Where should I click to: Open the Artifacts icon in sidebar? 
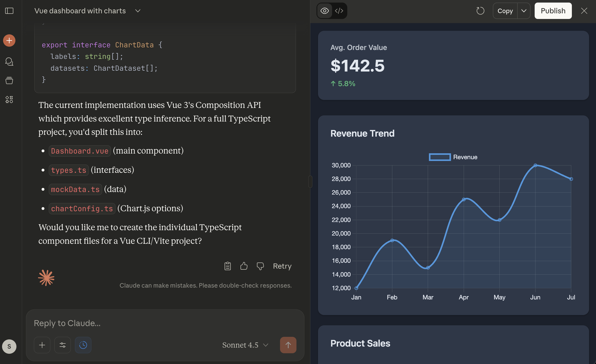(9, 99)
